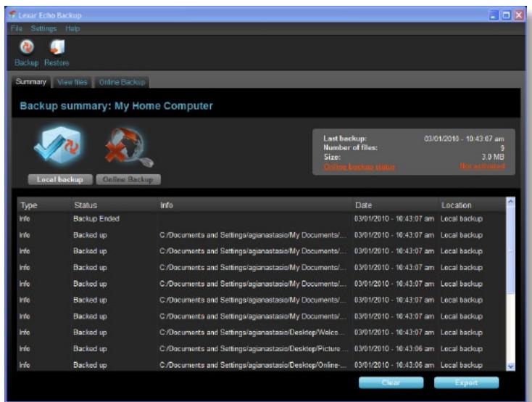Click the Last backup date value
Image resolution: width=532 pixels, height=402 pixels.
pyautogui.click(x=464, y=139)
